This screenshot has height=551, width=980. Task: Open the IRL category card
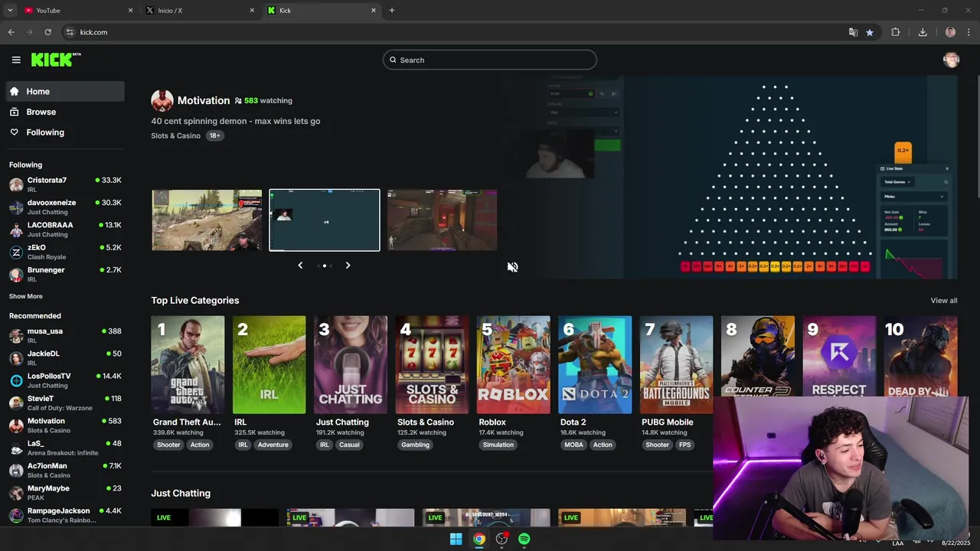point(269,364)
